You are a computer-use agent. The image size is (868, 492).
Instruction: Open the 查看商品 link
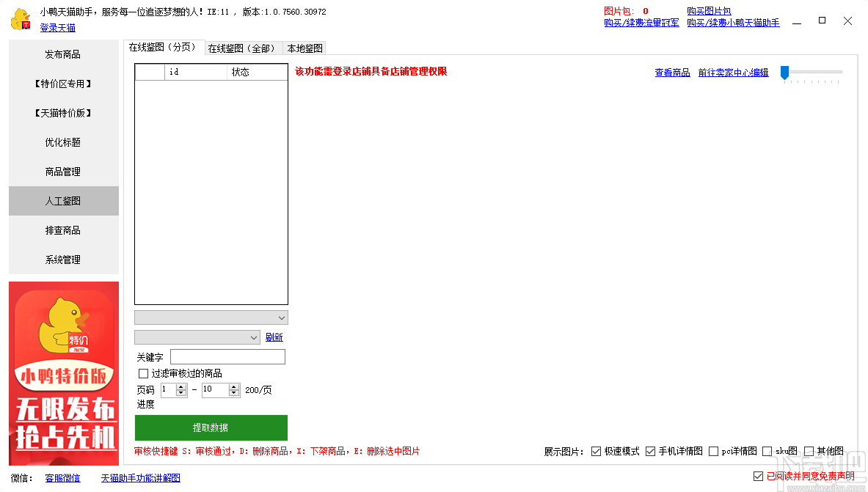pyautogui.click(x=672, y=73)
